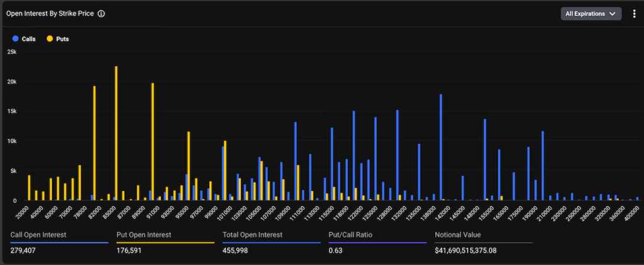Open the All Expirations dropdown
Viewport: 644px width, 265px height.
(591, 14)
